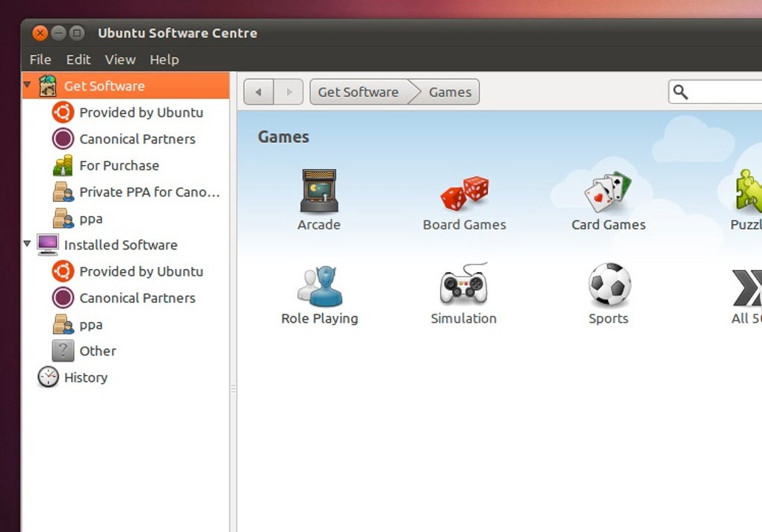Click the Games breadcrumb button
This screenshot has height=532, width=762.
pos(450,92)
